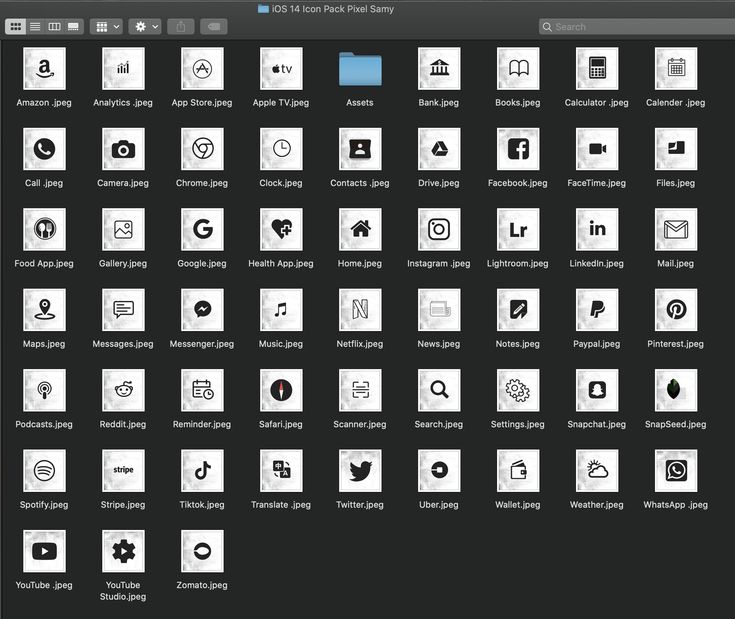Select the Calender .jpeg icon
Image resolution: width=735 pixels, height=619 pixels.
click(x=676, y=68)
